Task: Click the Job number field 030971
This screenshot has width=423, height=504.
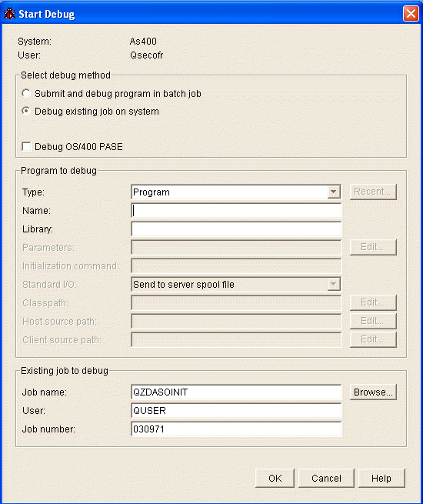Action: point(236,429)
